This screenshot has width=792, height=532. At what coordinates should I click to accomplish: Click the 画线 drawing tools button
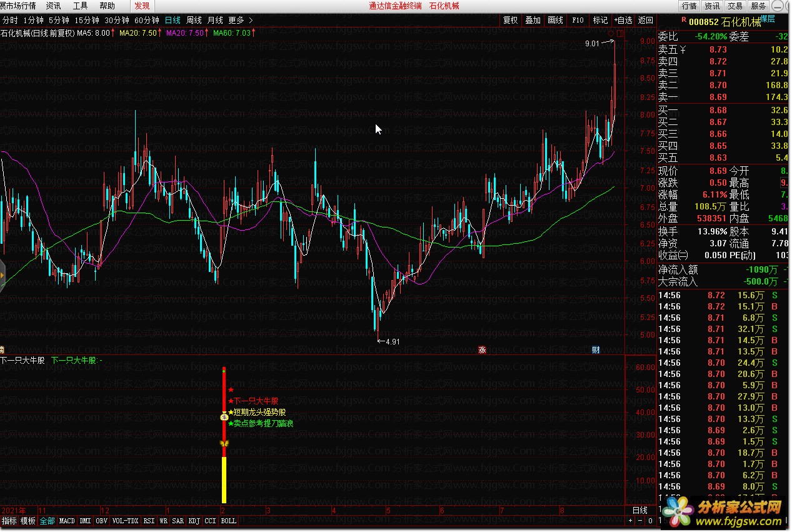[x=555, y=20]
